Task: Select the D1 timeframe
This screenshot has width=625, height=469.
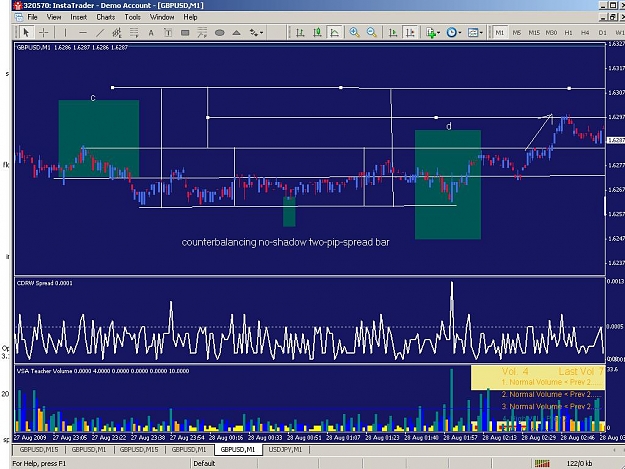Action: [x=602, y=33]
